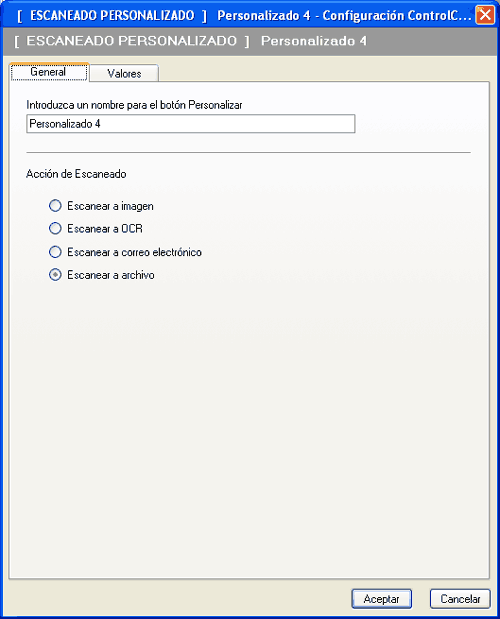The image size is (500, 619).
Task: Click the blue window title bar text
Action: pos(245,16)
